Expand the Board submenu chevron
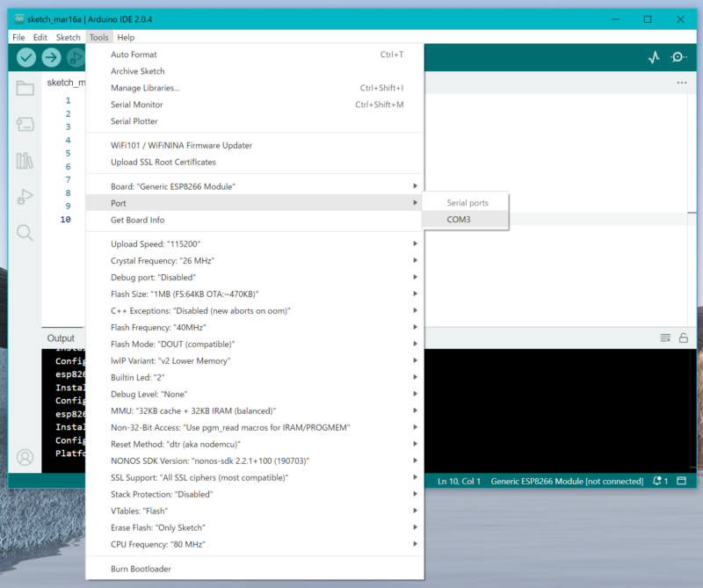 pos(417,186)
